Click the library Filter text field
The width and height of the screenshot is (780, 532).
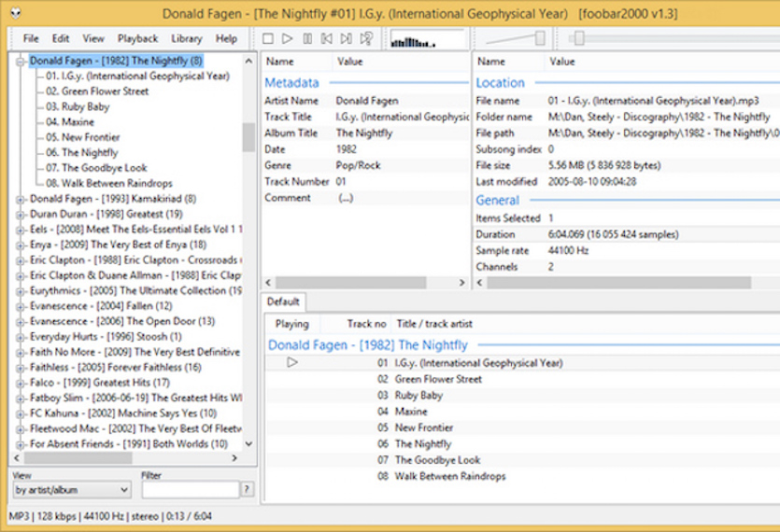click(191, 490)
